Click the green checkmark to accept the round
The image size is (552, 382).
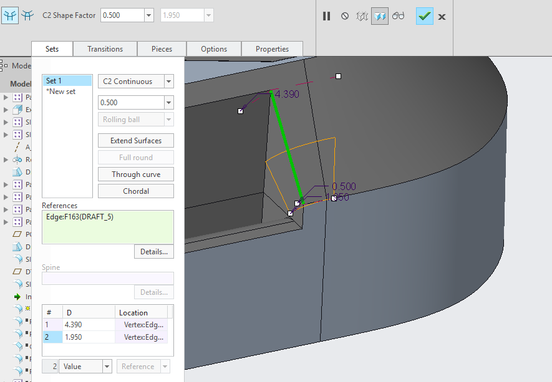coord(424,16)
